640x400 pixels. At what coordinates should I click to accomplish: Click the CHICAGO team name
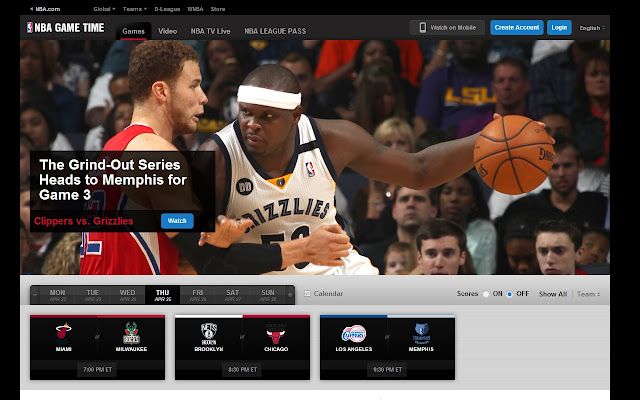point(276,349)
